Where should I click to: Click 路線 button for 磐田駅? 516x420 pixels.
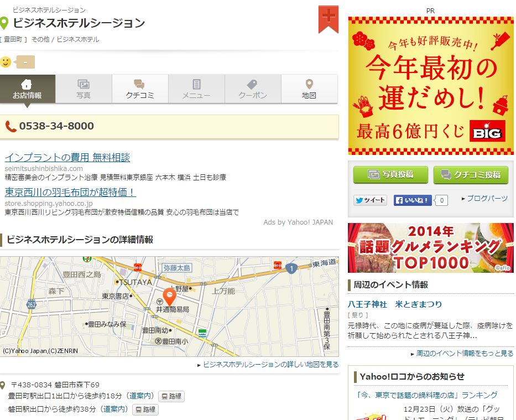(145, 409)
